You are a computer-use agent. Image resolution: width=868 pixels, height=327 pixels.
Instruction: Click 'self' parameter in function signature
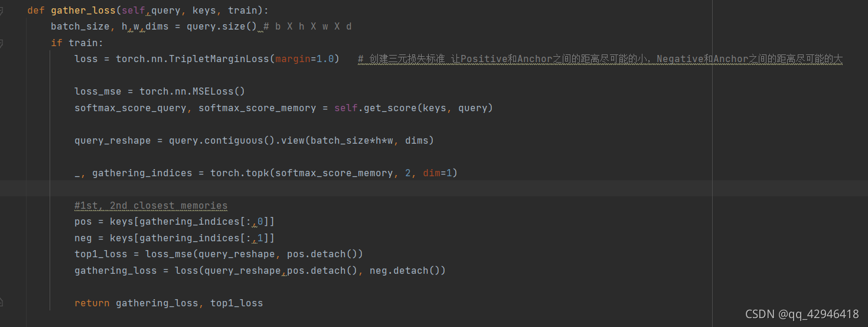(x=133, y=11)
